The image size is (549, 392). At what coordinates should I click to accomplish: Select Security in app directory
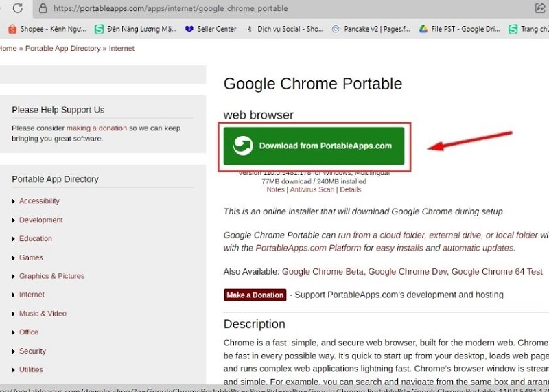(32, 351)
